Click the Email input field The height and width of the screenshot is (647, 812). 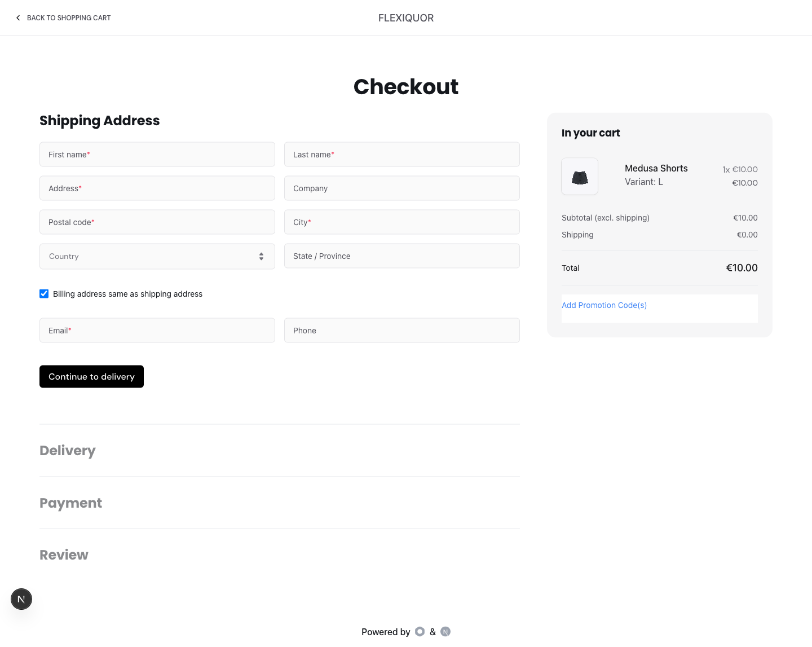(157, 331)
